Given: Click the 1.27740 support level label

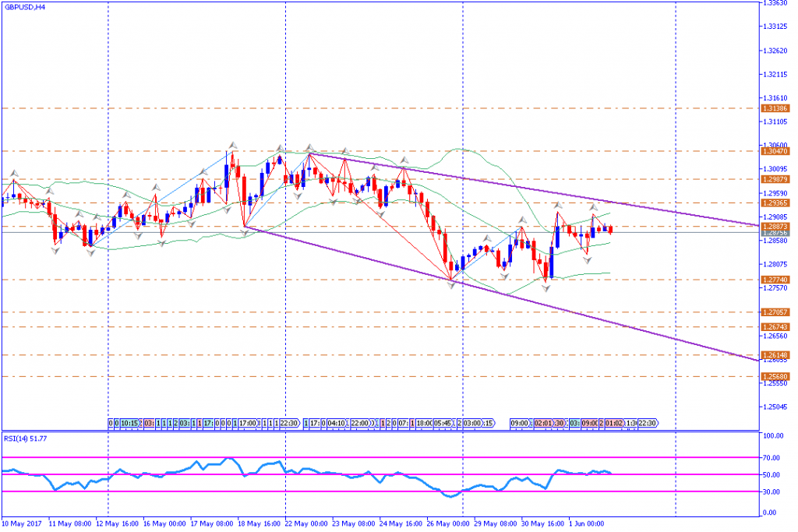Looking at the screenshot, I should (774, 280).
